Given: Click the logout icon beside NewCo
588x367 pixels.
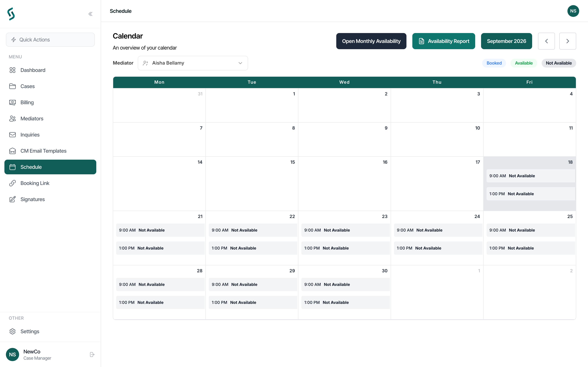Looking at the screenshot, I should (92, 354).
